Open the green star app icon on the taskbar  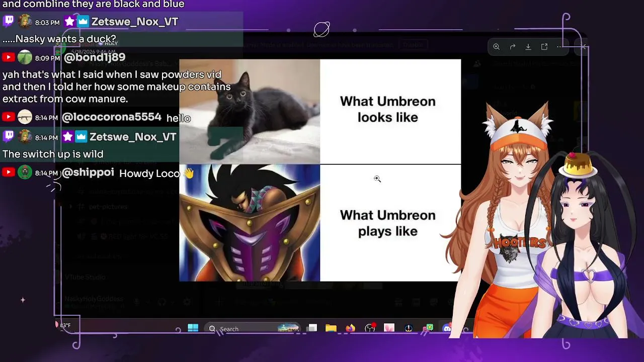coord(429,328)
